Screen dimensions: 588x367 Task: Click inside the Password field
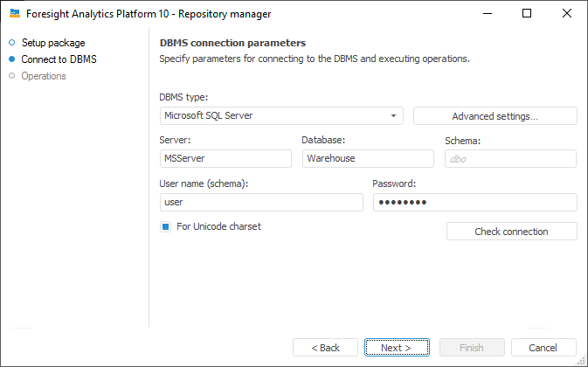[474, 202]
